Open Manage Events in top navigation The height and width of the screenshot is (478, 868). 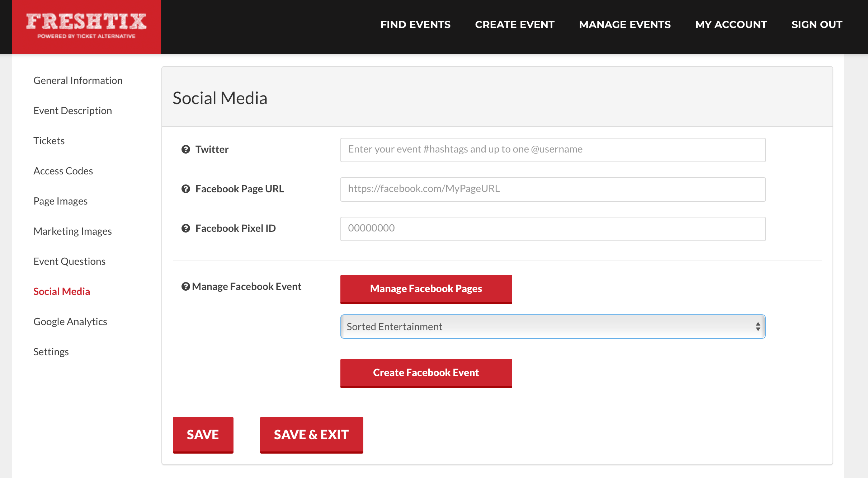[x=625, y=24]
